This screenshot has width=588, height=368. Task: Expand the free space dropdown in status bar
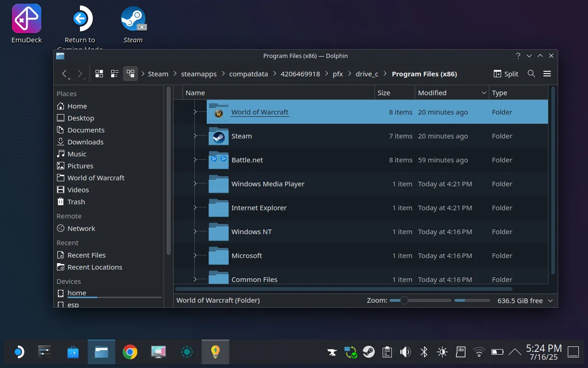pyautogui.click(x=550, y=301)
